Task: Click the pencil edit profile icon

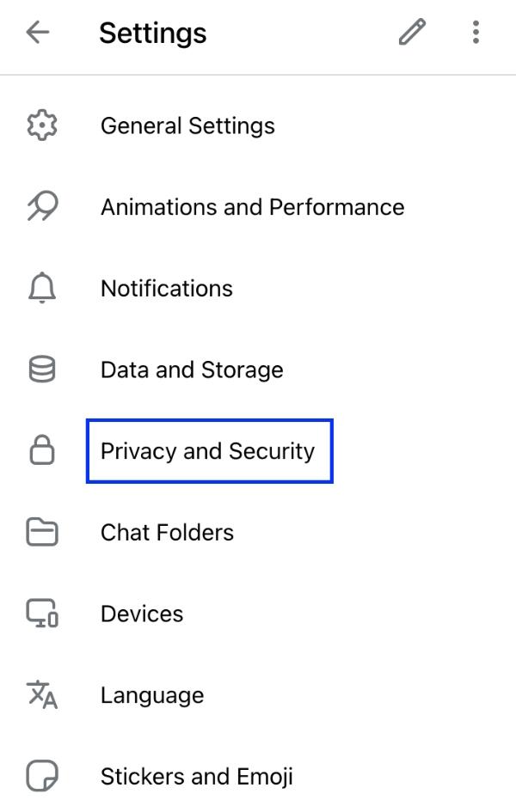Action: tap(412, 33)
